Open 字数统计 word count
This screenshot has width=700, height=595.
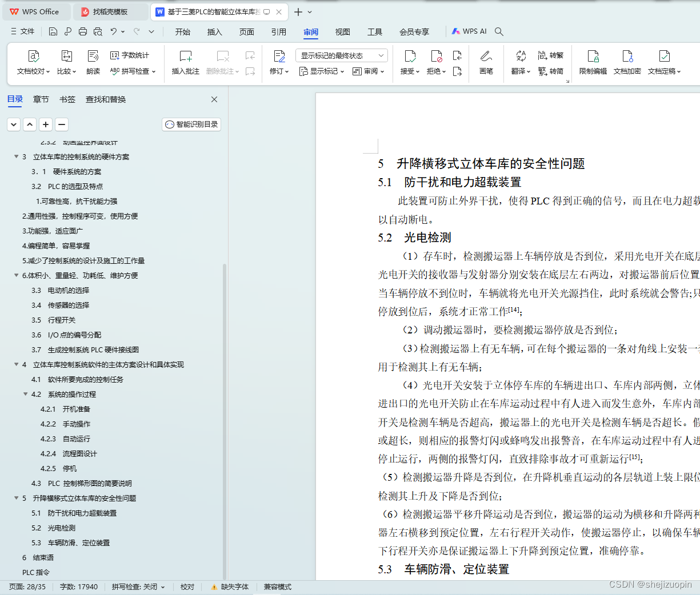click(x=130, y=55)
